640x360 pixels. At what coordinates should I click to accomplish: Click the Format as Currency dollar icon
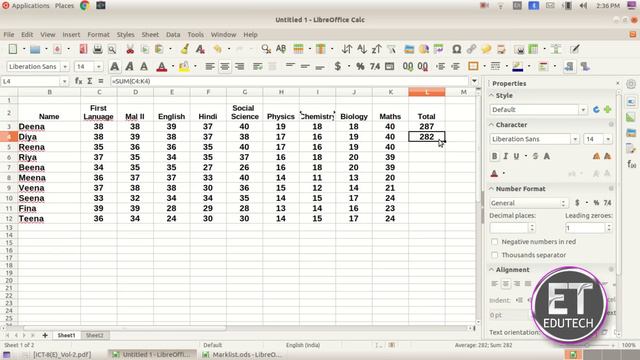[338, 66]
